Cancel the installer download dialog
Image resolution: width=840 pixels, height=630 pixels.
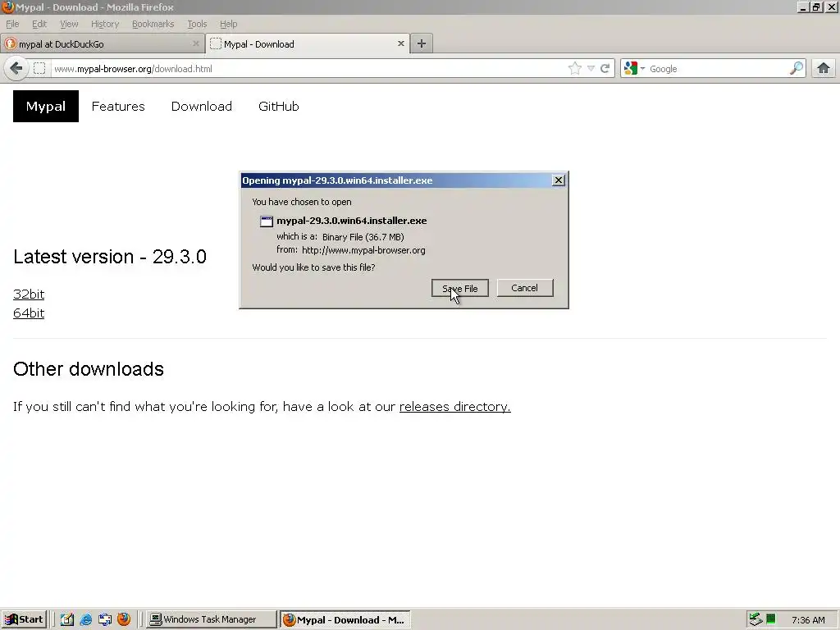coord(524,288)
